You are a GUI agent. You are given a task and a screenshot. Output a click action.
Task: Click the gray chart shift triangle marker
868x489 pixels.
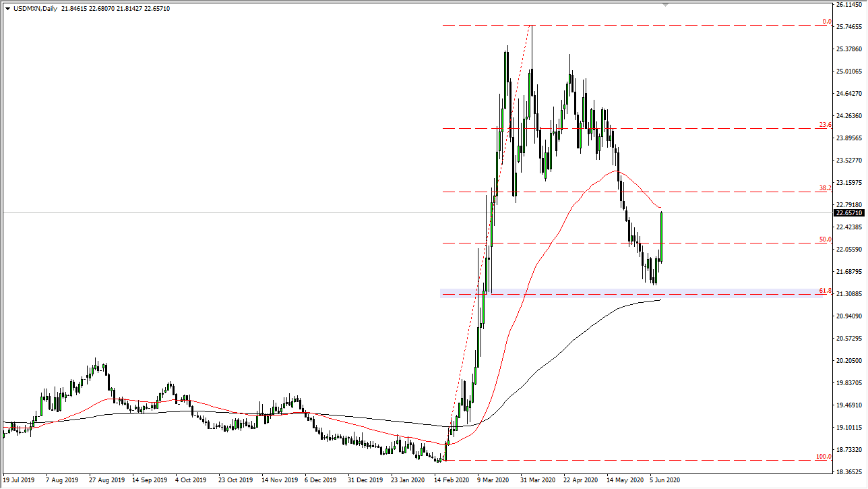point(666,5)
